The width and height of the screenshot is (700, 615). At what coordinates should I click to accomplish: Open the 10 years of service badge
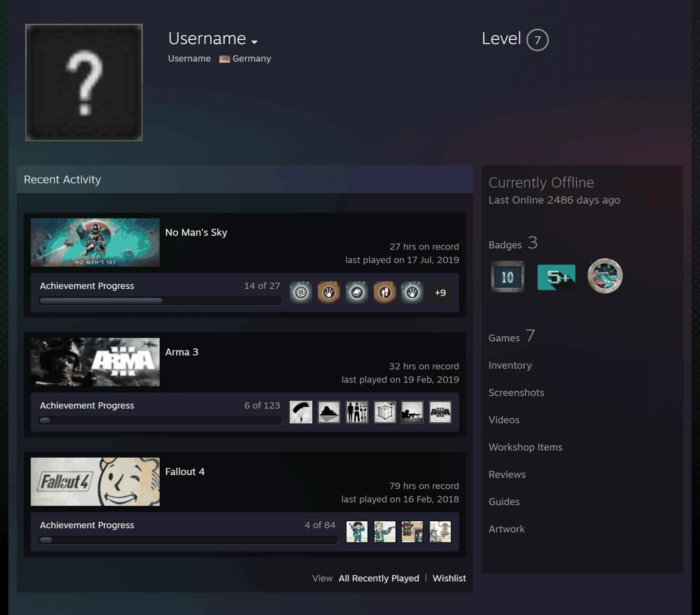pyautogui.click(x=507, y=277)
